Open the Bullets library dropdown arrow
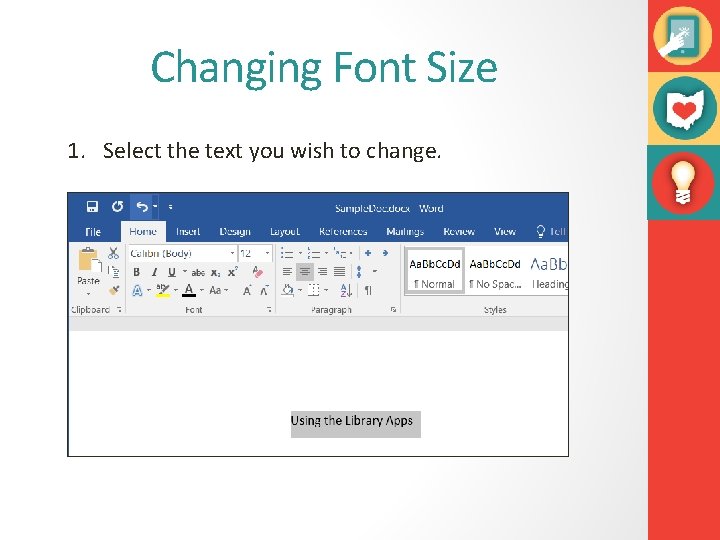 tap(300, 253)
